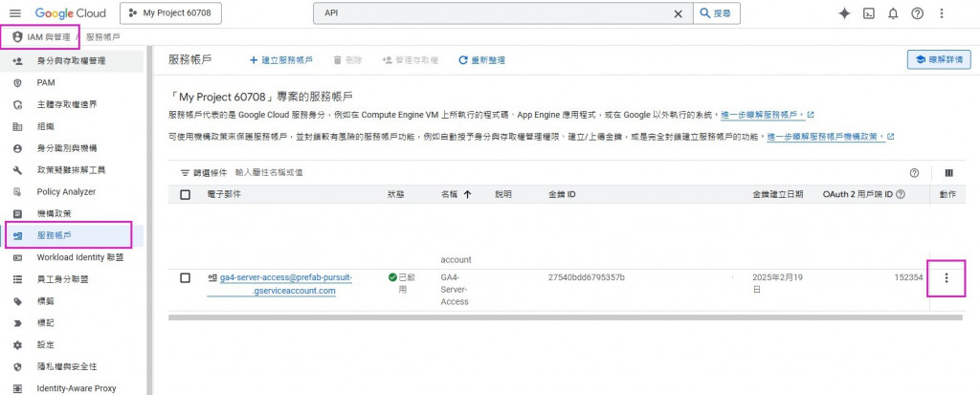The height and width of the screenshot is (395, 980).
Task: Select 服務帳戶 in the sidebar
Action: click(72, 235)
